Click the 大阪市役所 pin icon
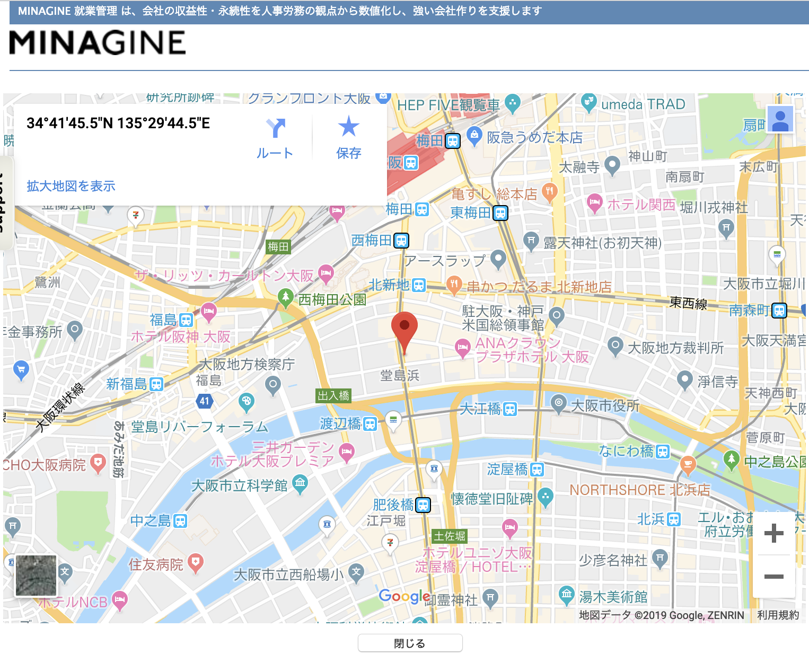Viewport: 809px width, 672px height. pyautogui.click(x=558, y=404)
